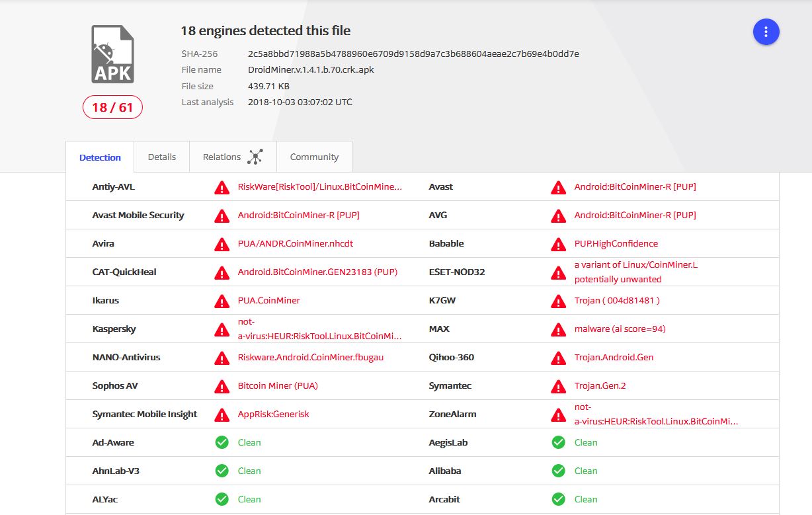This screenshot has height=515, width=812.
Task: Click the warning icon for Symantec Mobile Insight
Action: click(222, 415)
